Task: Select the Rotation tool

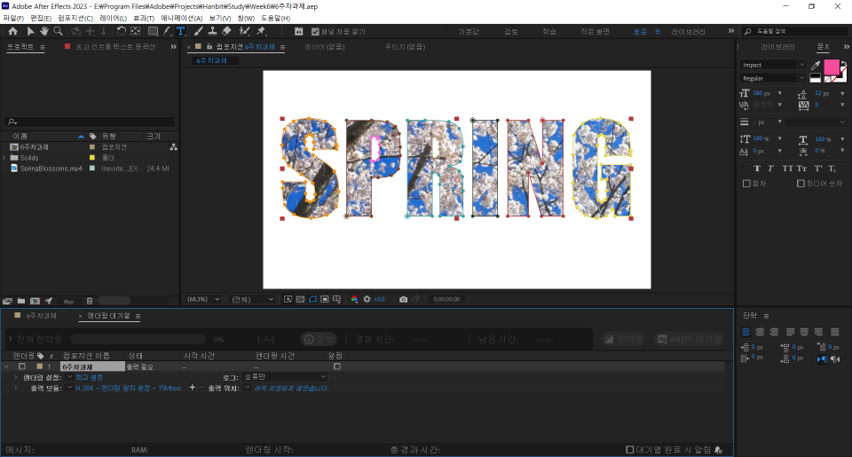Action: 121,32
